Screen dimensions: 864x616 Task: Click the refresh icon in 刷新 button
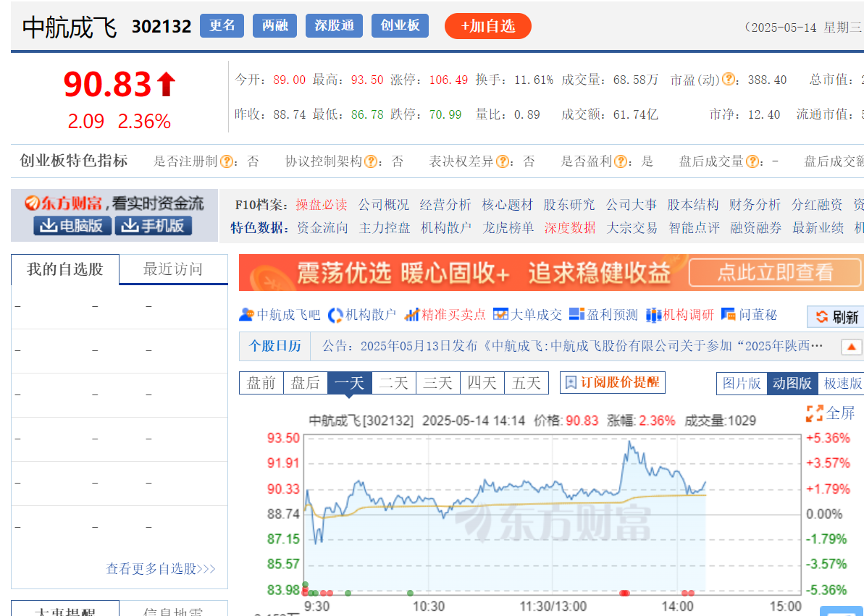[x=821, y=317]
